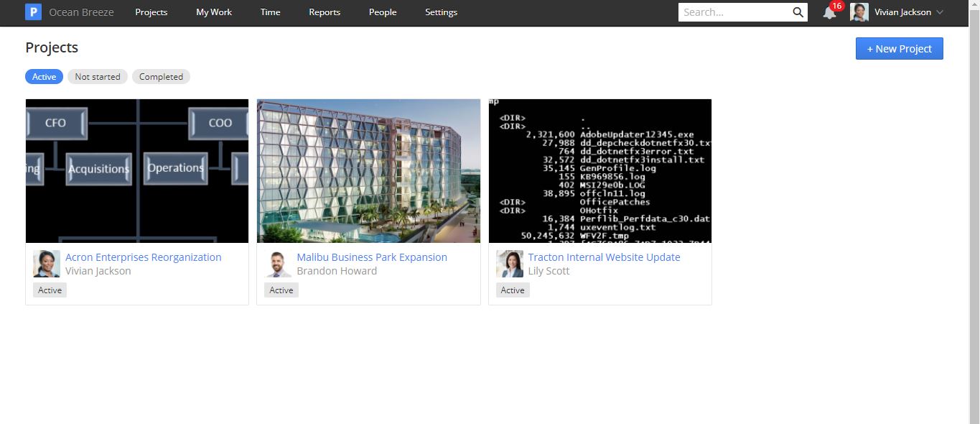Click Active status badge on Tracton card
The height and width of the screenshot is (424, 980).
[x=513, y=290]
